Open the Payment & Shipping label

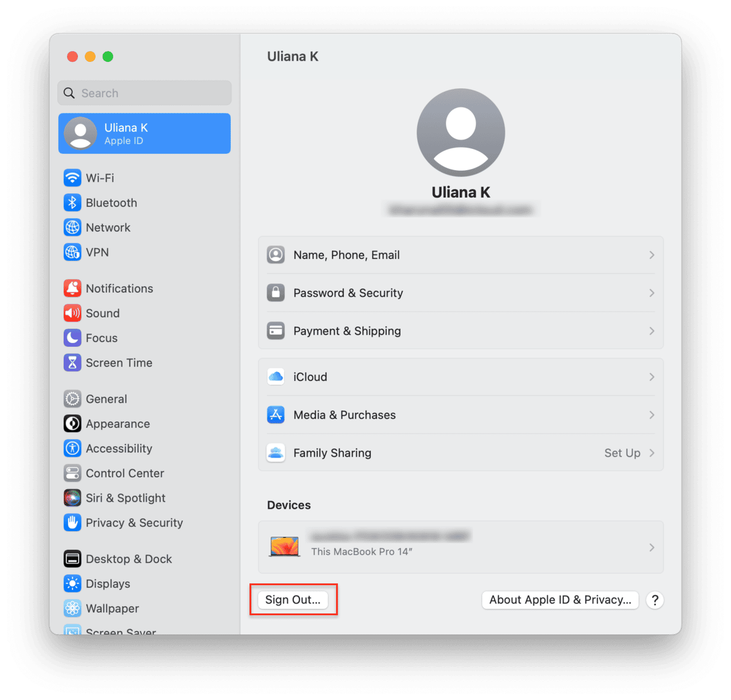coord(347,330)
